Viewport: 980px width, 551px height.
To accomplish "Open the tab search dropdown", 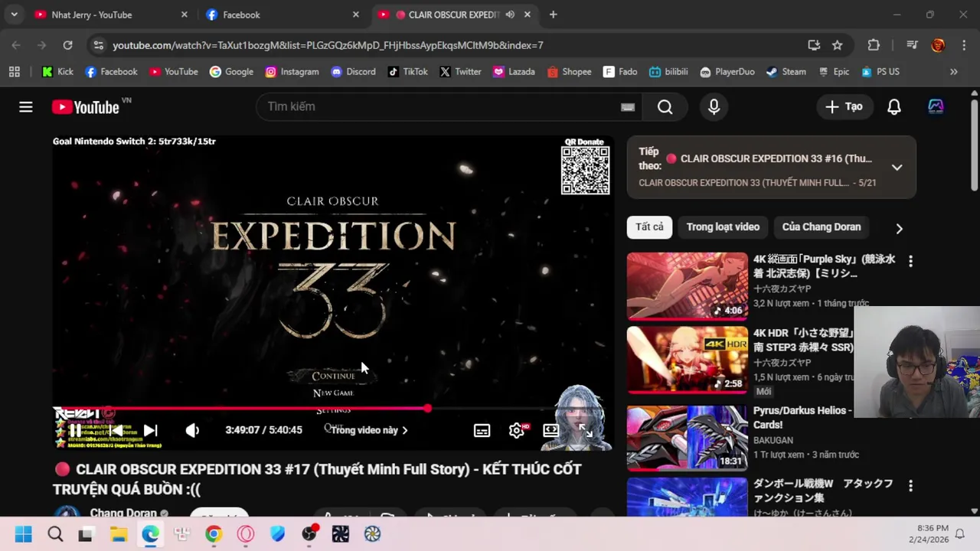I will (14, 15).
